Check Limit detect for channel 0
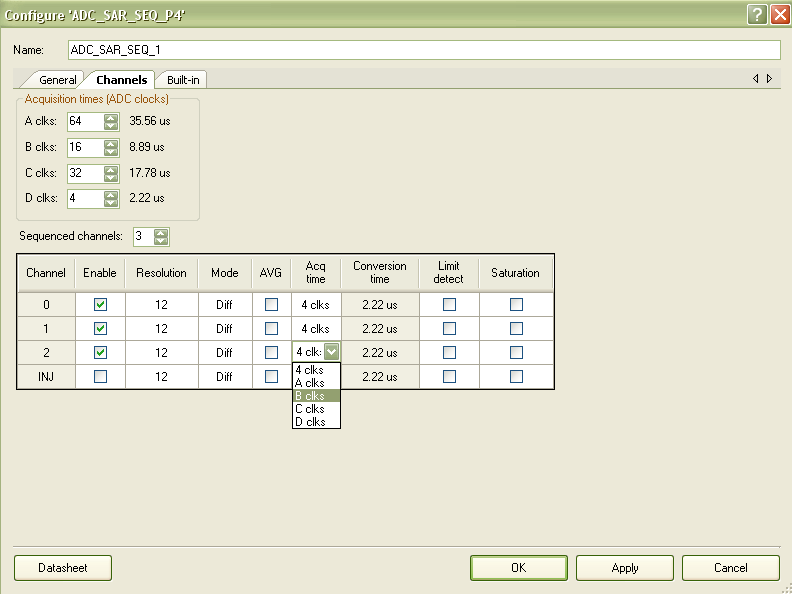Image resolution: width=792 pixels, height=594 pixels. 449,305
